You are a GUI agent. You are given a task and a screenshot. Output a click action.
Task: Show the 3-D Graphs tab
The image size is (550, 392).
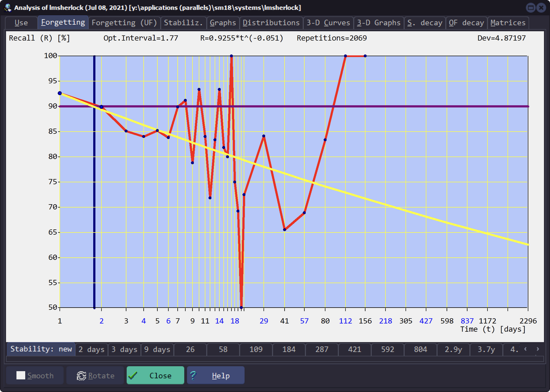[379, 23]
